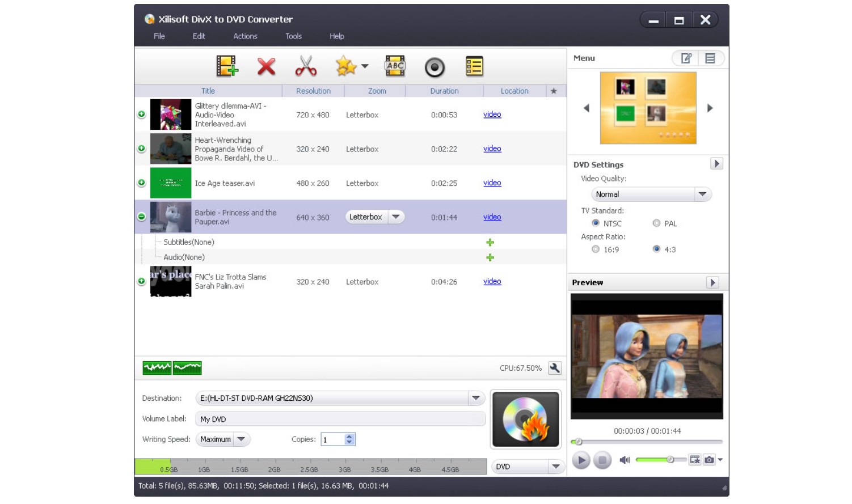Open the wrench settings icon near CPU
This screenshot has width=852, height=504.
pyautogui.click(x=555, y=368)
